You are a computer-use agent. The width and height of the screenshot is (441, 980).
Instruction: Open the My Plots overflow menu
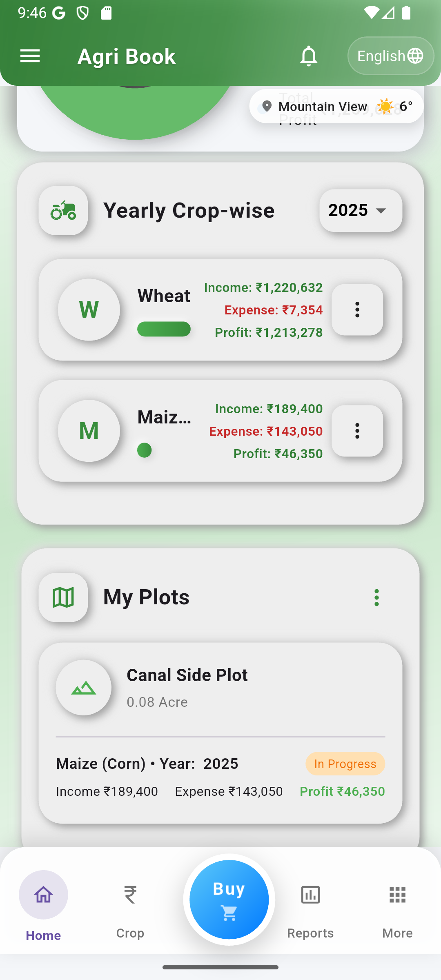[376, 597]
